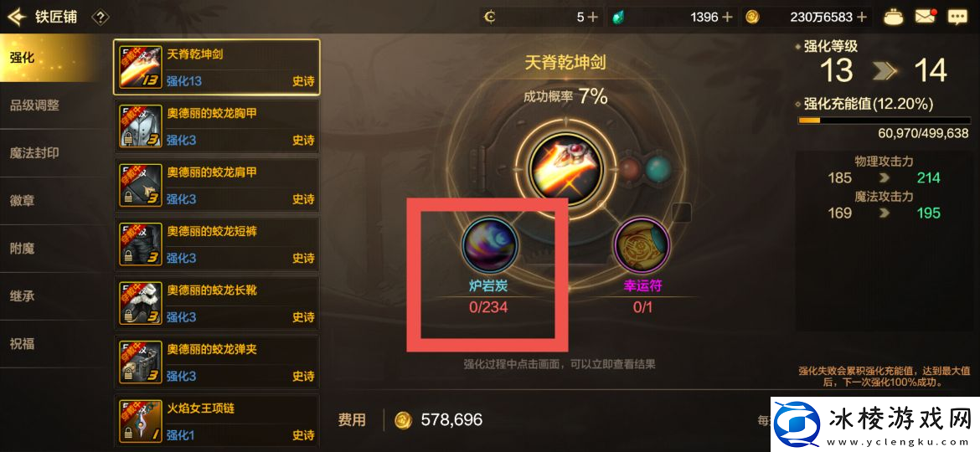Add more green gems with plus

point(727,17)
